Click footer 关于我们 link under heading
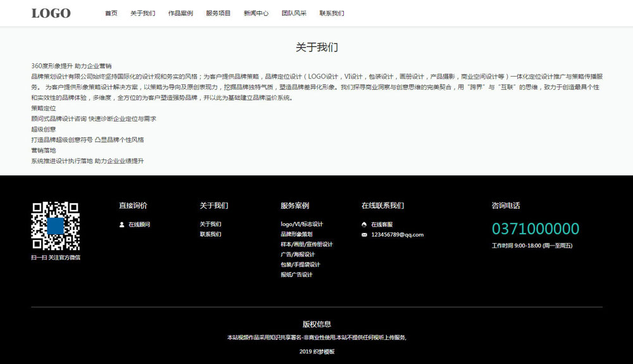Image resolution: width=633 pixels, height=364 pixels. click(x=210, y=224)
